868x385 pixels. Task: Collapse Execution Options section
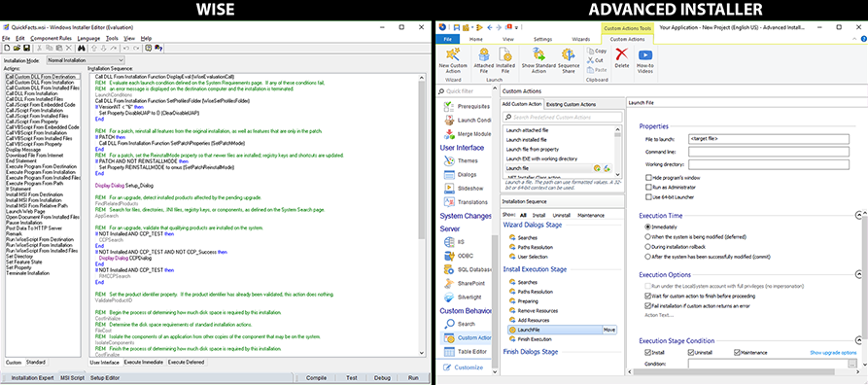tap(858, 275)
